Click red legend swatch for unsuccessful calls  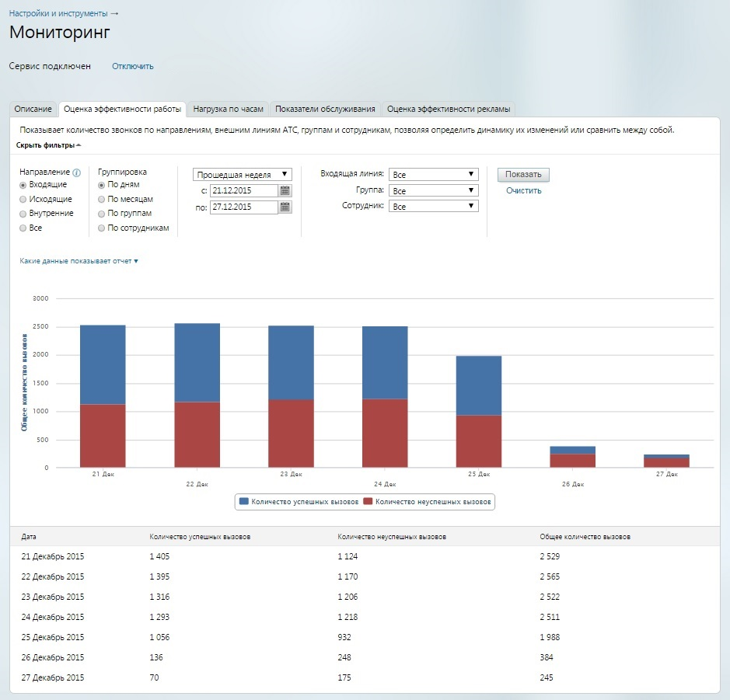tap(368, 502)
